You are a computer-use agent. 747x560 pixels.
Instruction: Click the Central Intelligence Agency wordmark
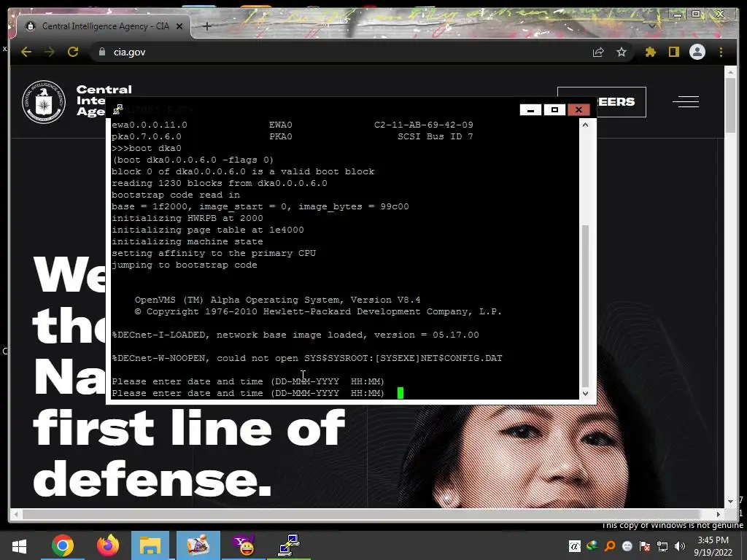90,101
